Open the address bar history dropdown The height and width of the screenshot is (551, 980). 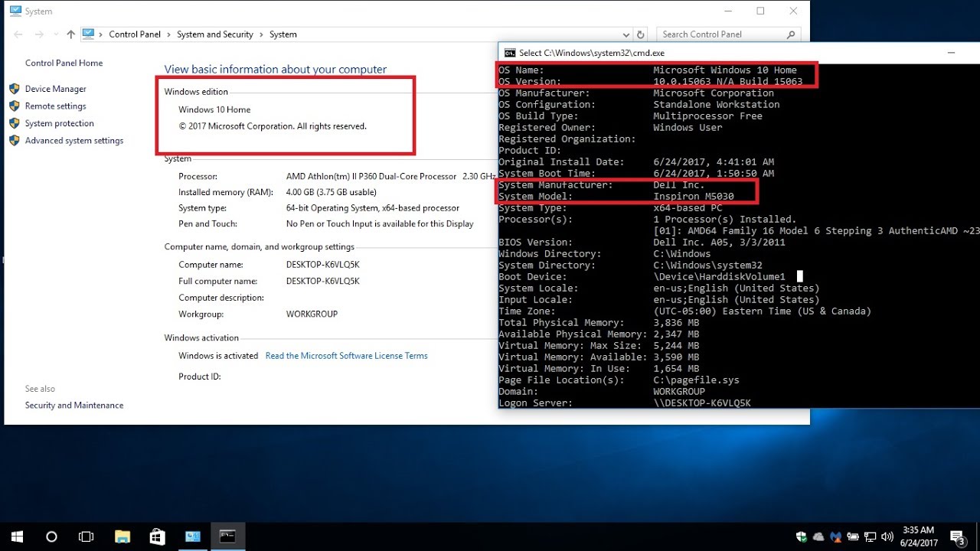pos(627,34)
